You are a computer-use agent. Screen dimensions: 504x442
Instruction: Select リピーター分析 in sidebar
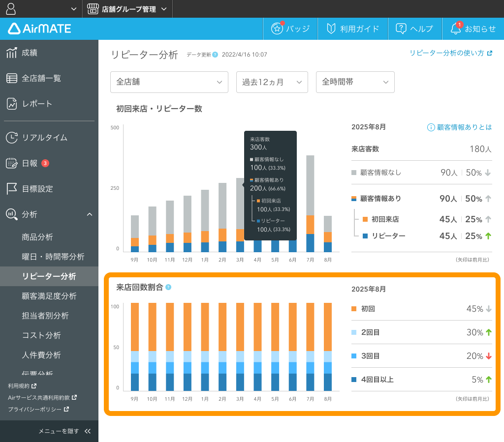[49, 276]
